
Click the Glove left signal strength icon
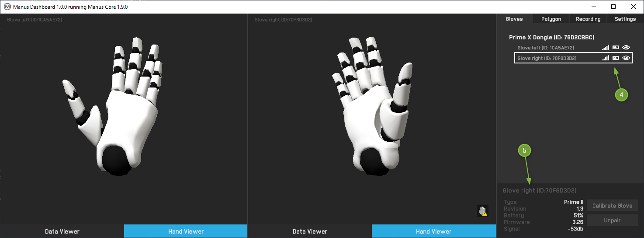pos(606,48)
